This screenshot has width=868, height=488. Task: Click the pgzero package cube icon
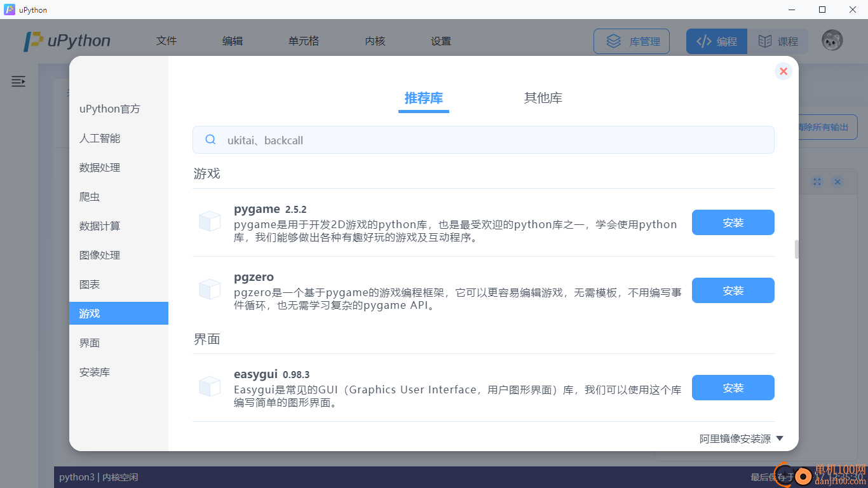click(210, 290)
